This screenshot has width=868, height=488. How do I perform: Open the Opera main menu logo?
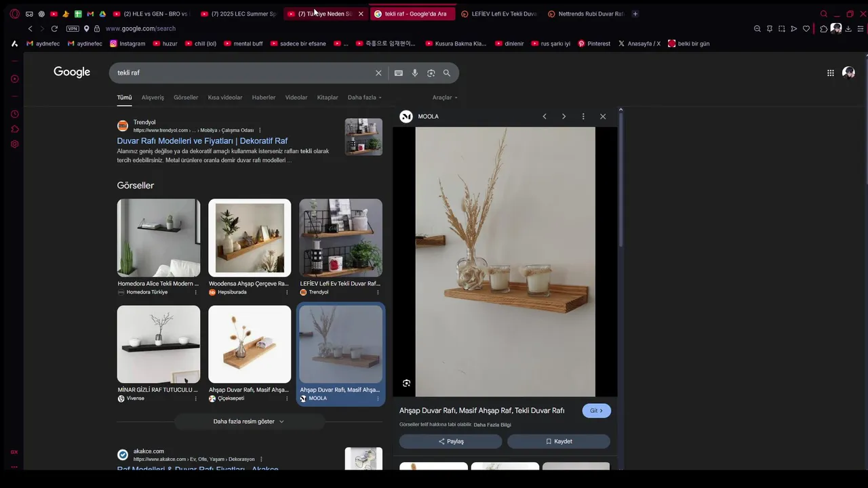point(15,14)
